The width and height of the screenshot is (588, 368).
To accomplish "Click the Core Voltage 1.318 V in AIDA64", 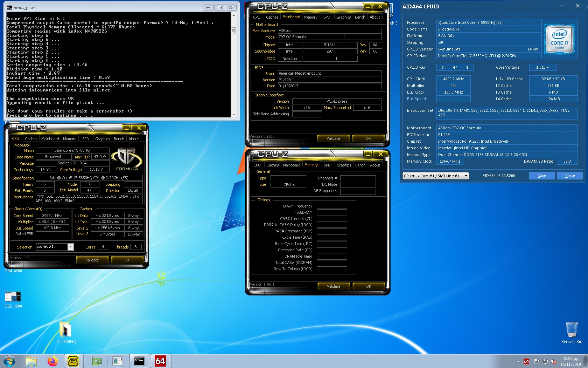I will pyautogui.click(x=542, y=67).
